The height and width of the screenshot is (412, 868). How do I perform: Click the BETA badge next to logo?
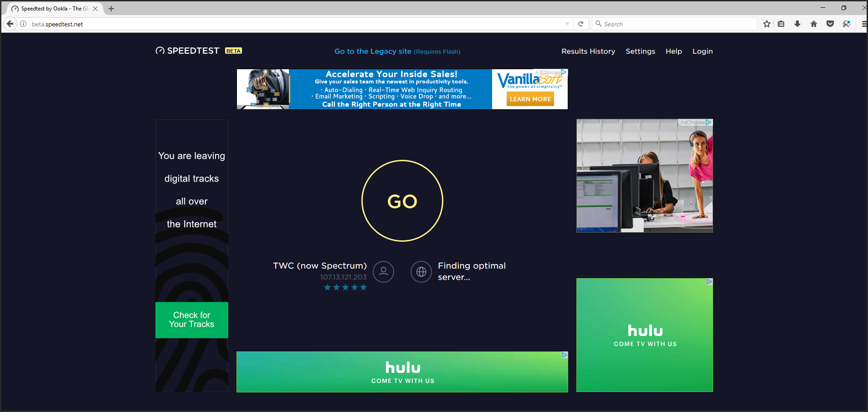click(233, 51)
